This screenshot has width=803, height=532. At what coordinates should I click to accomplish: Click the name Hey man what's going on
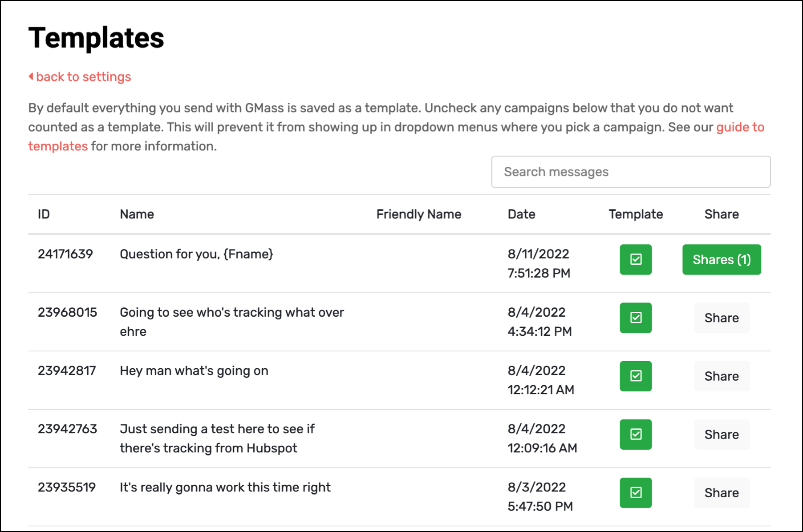tap(194, 371)
